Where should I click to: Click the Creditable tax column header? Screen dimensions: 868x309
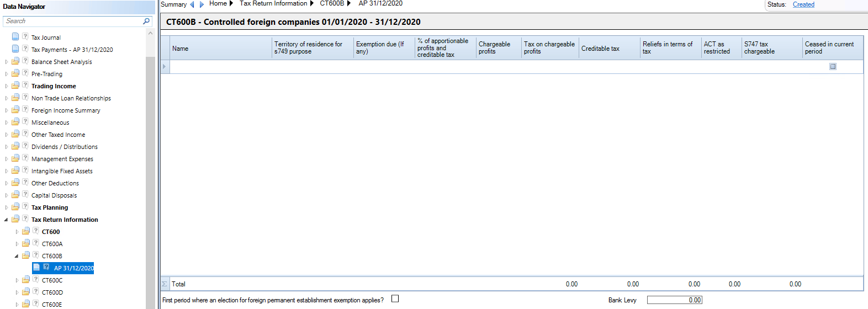coord(610,49)
